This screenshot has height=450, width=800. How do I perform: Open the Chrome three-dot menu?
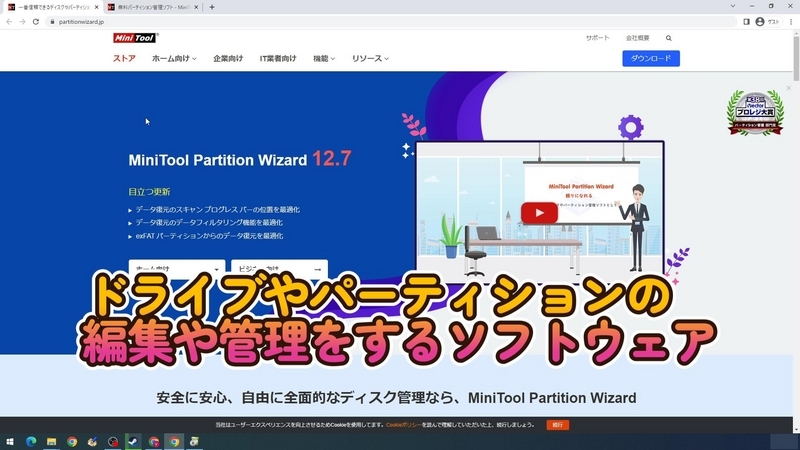tap(791, 22)
